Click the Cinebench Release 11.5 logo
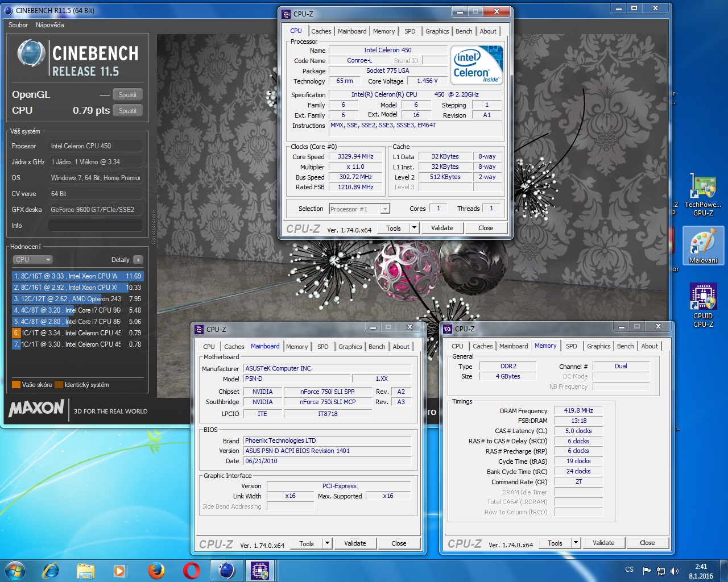Viewport: 728px width, 582px height. click(78, 58)
